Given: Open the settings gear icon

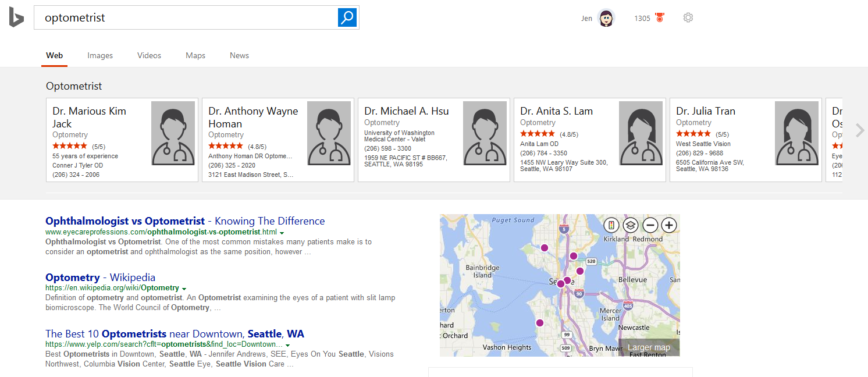Looking at the screenshot, I should click(x=688, y=17).
